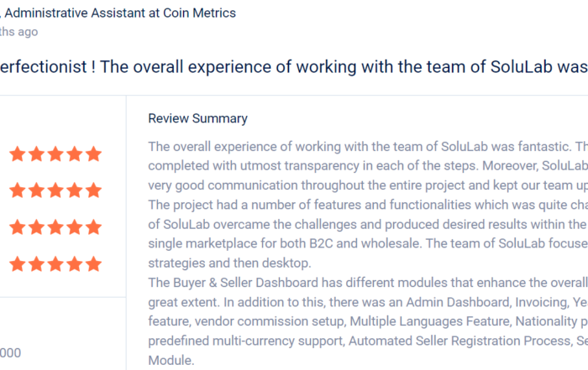Click the months ago timestamp under the reviewer
This screenshot has width=588, height=370.
18,32
